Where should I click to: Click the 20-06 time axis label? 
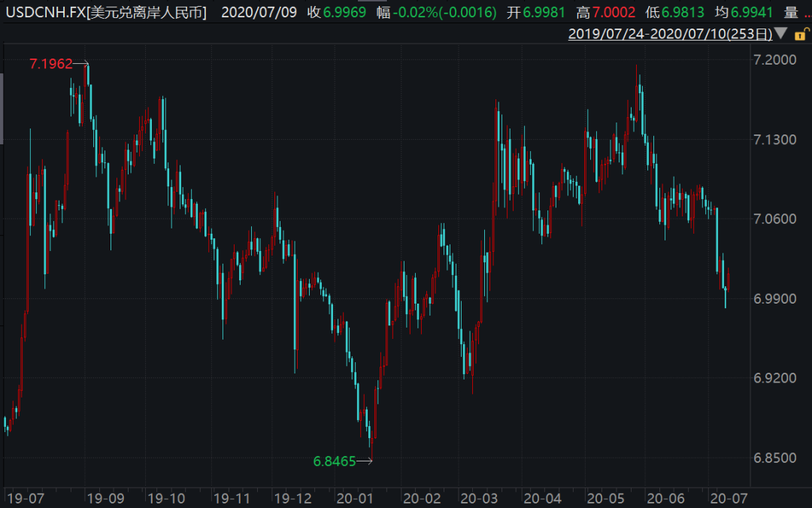665,499
